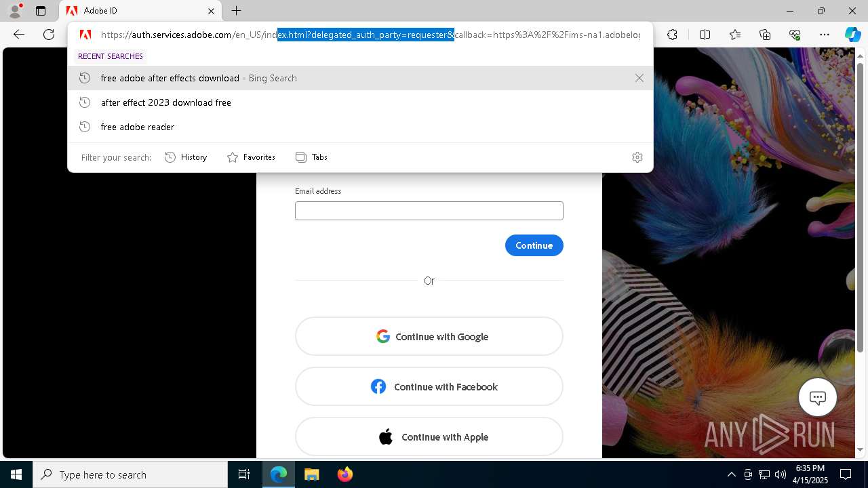Open volume control tray icon
The image size is (868, 488).
(x=780, y=474)
